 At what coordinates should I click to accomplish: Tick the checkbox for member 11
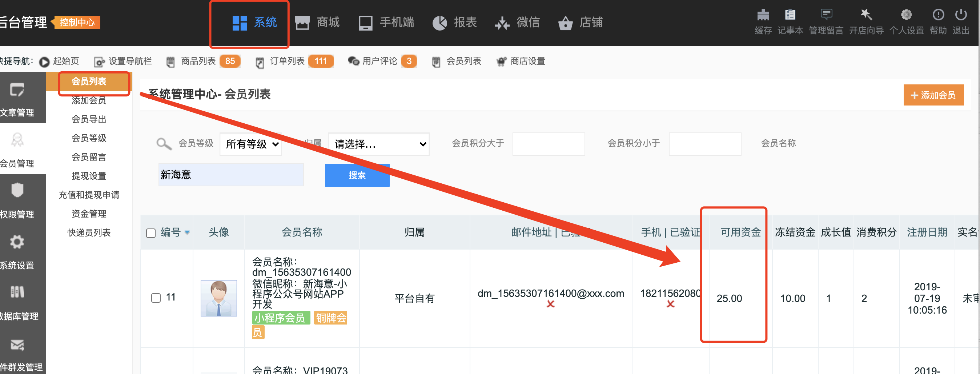(x=156, y=298)
